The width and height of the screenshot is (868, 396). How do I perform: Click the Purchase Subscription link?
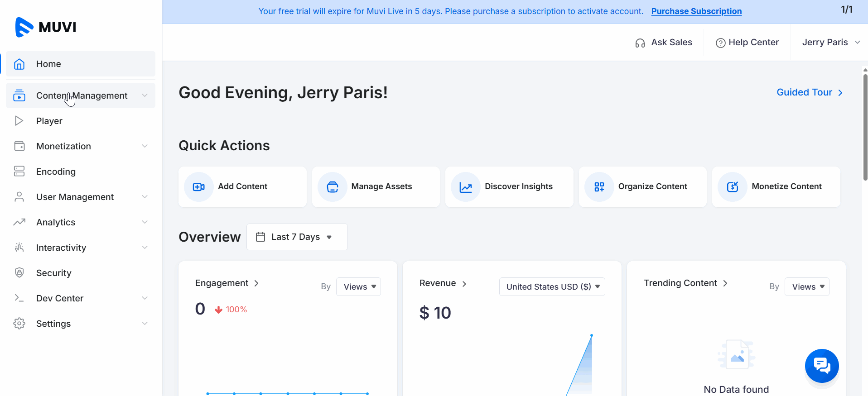tap(696, 11)
